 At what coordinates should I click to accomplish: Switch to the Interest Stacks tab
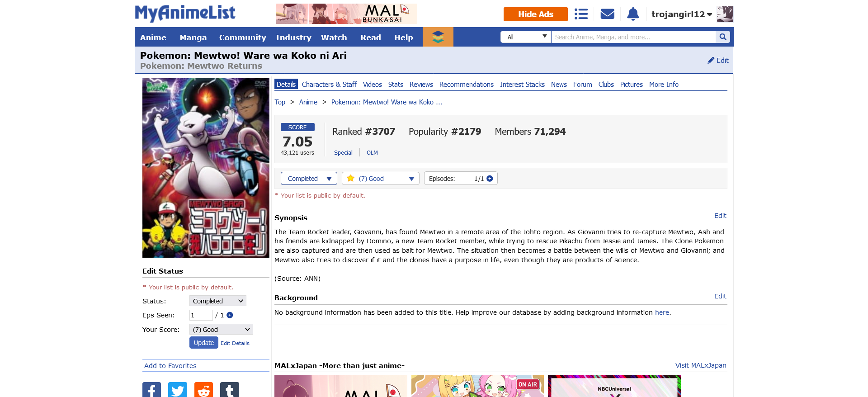pos(522,85)
